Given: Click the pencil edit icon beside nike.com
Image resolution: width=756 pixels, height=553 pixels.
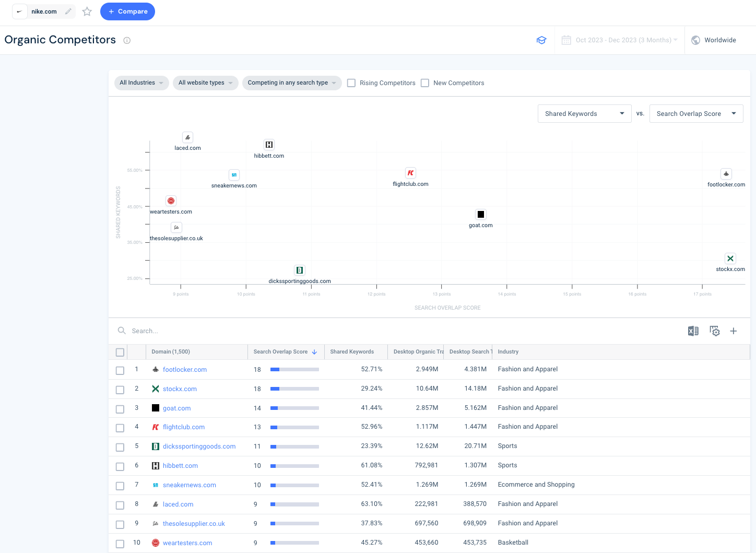Looking at the screenshot, I should 68,11.
